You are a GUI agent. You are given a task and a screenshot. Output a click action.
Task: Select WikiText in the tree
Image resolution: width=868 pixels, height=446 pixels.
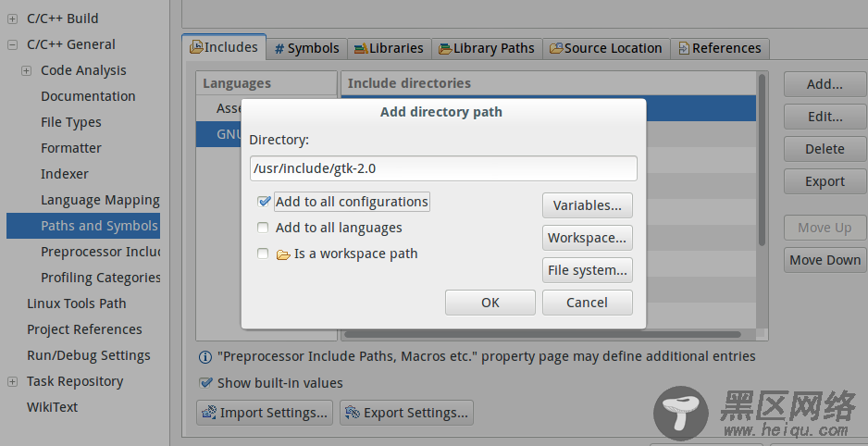point(52,407)
